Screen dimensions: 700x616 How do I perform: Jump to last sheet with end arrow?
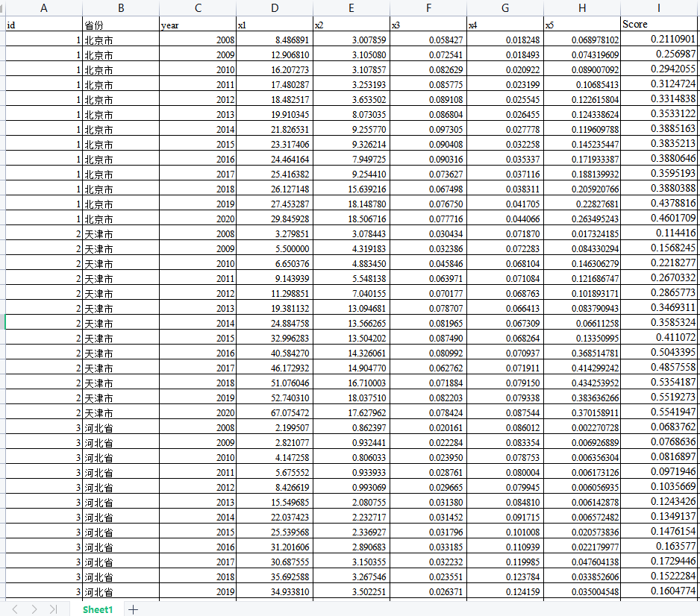(53, 609)
